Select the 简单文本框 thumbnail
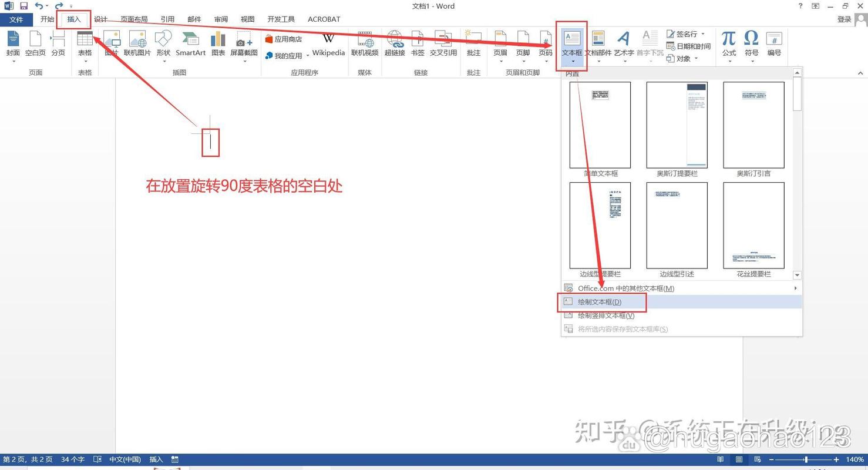 coord(600,125)
